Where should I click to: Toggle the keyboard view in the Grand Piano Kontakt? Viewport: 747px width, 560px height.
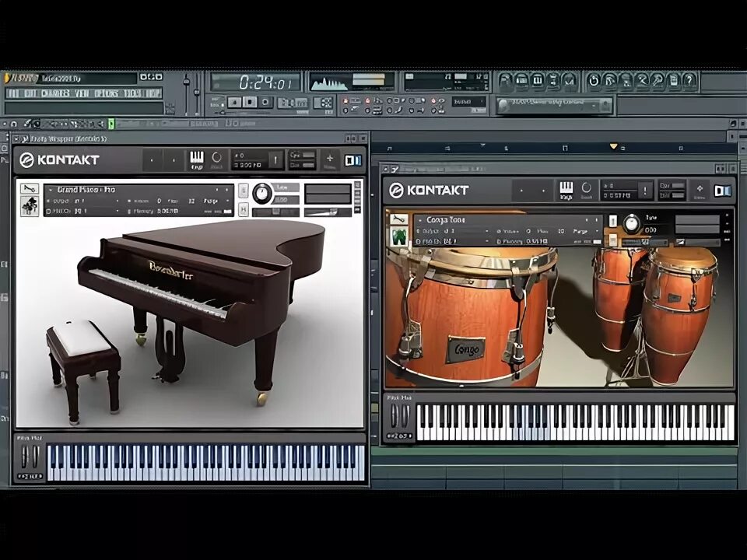tap(196, 159)
